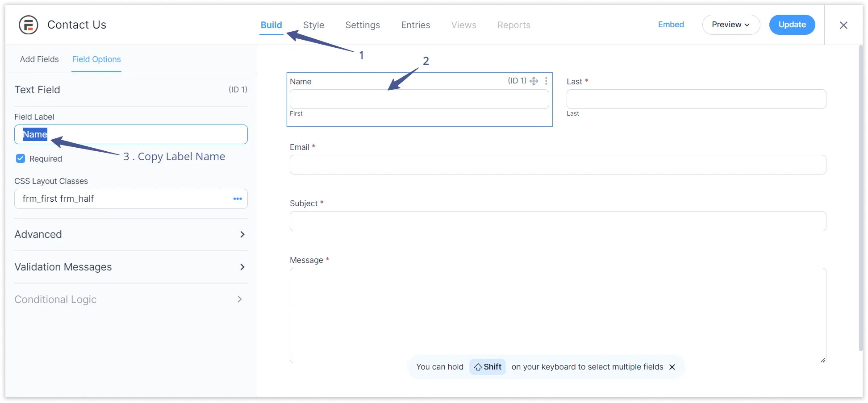View form Entries
868x403 pixels.
coord(415,25)
